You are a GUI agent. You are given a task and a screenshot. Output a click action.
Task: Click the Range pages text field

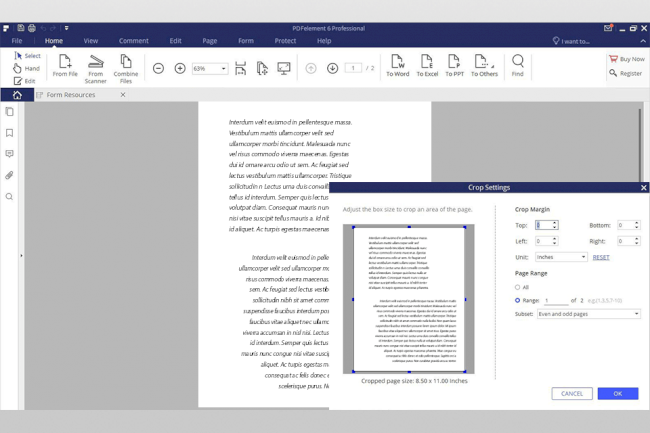[x=555, y=300]
